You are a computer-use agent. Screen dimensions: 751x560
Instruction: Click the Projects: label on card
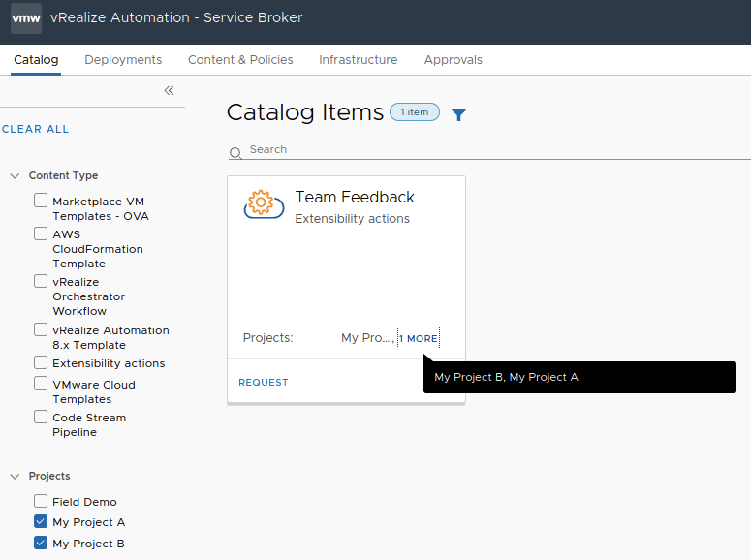point(268,338)
